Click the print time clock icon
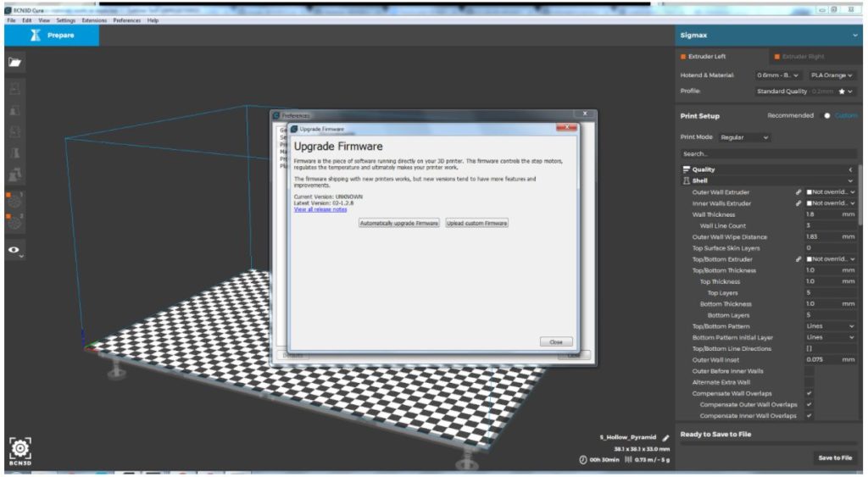The image size is (868, 477). click(582, 460)
